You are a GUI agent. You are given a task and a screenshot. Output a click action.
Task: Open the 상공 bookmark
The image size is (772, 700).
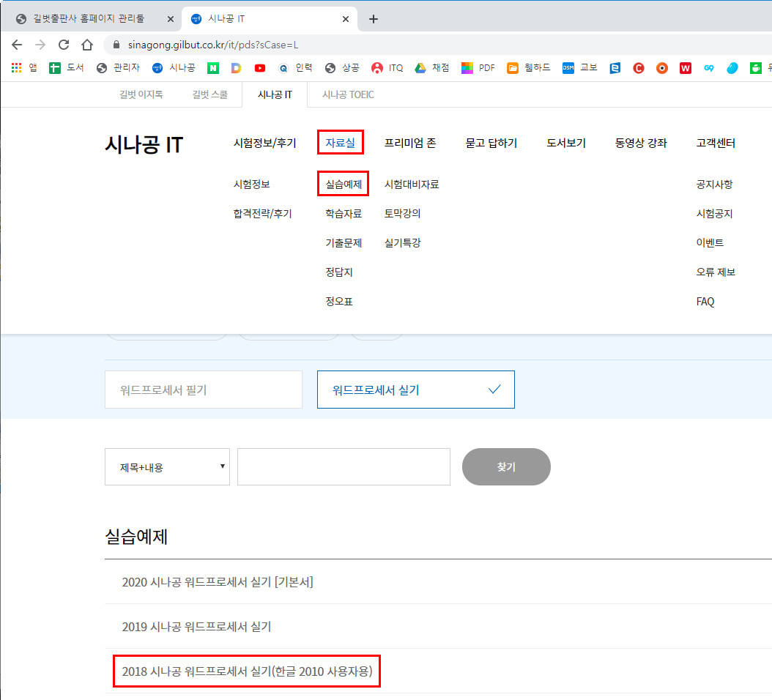click(x=342, y=67)
